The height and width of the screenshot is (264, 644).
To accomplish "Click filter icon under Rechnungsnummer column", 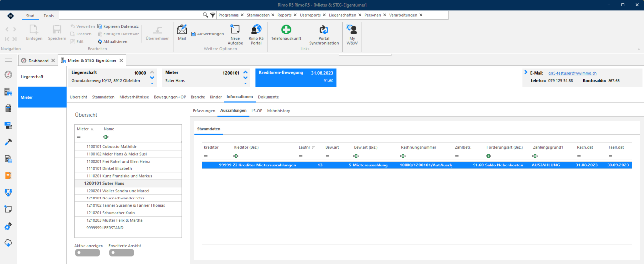I will pyautogui.click(x=403, y=156).
